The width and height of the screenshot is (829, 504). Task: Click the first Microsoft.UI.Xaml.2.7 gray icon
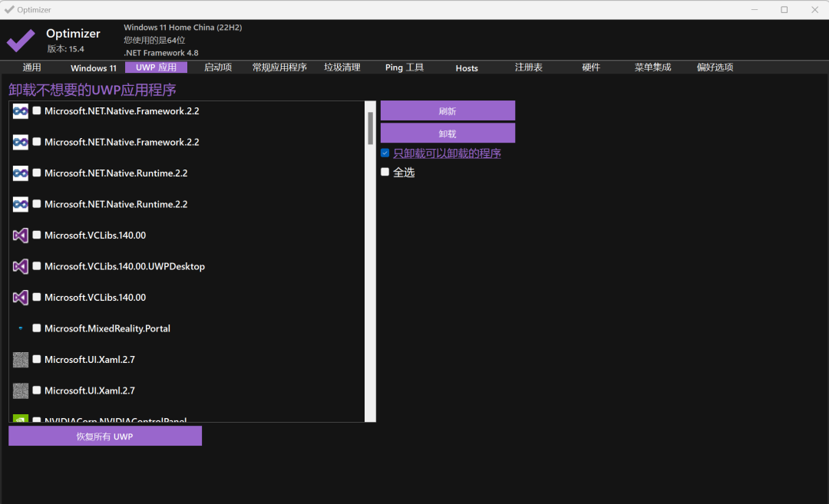pyautogui.click(x=20, y=360)
